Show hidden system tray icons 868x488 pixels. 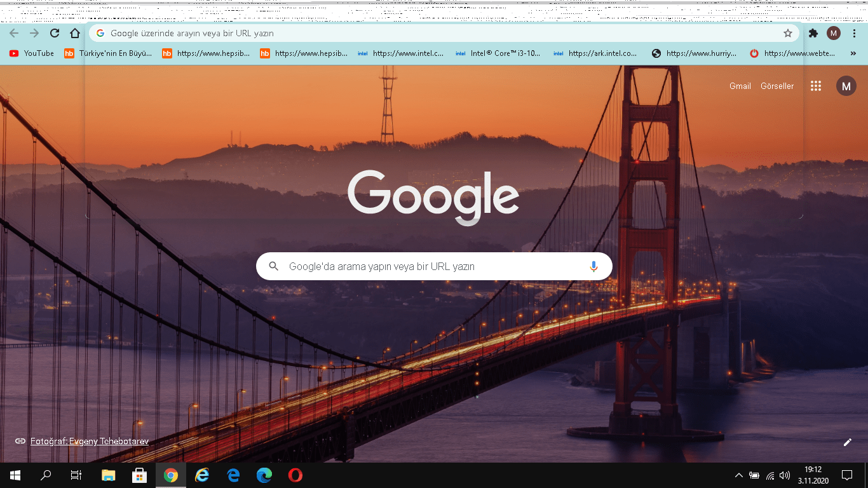738,475
